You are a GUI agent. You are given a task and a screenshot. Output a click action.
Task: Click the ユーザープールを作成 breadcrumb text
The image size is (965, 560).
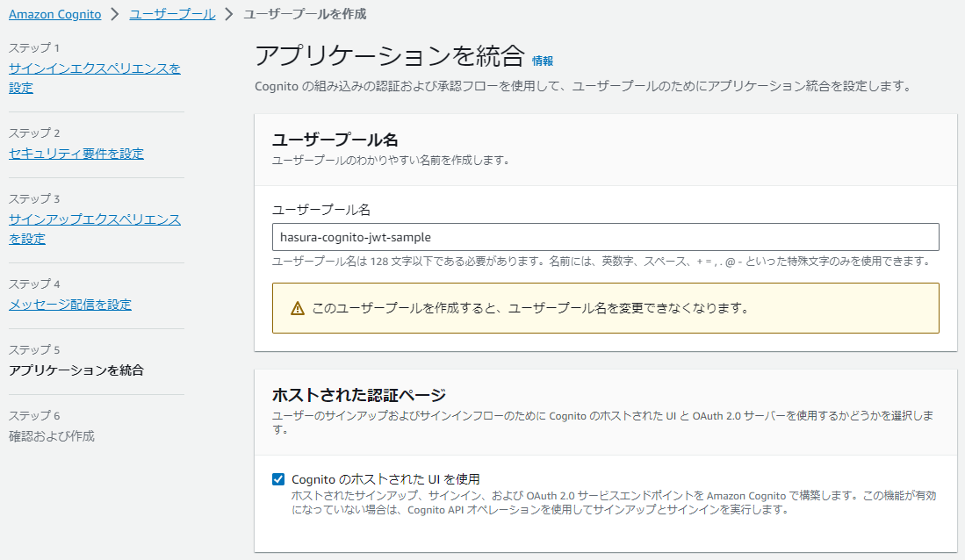click(x=306, y=14)
